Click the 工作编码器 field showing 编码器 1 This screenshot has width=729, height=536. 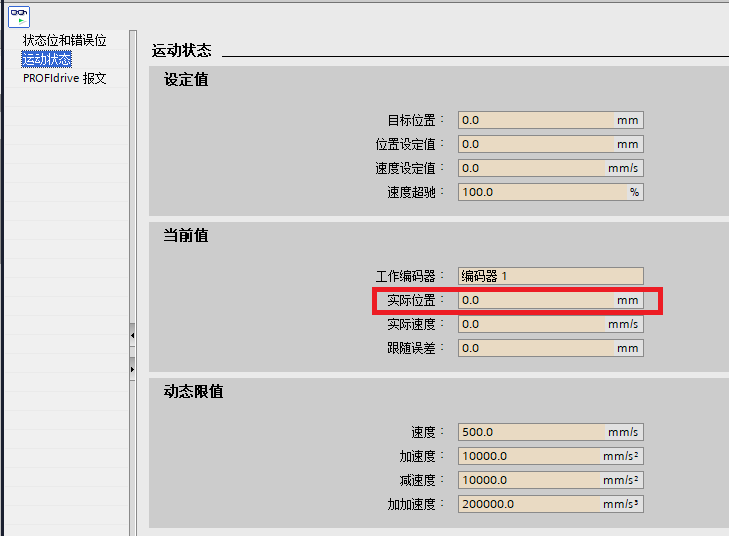click(550, 276)
